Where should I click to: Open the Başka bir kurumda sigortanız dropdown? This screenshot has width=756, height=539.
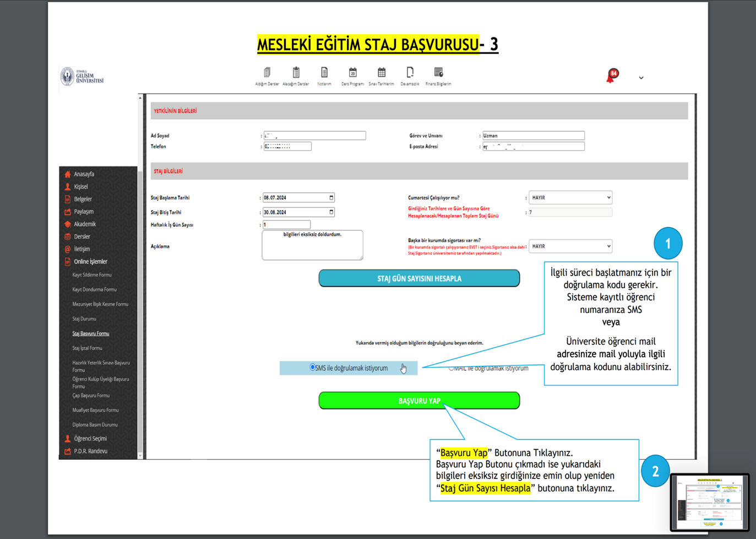[x=570, y=246]
